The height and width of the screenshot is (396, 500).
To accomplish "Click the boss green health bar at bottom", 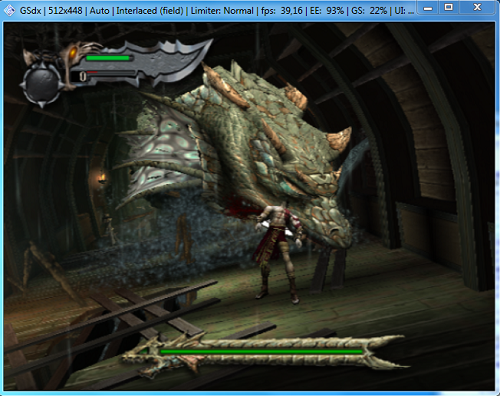I will [261, 351].
